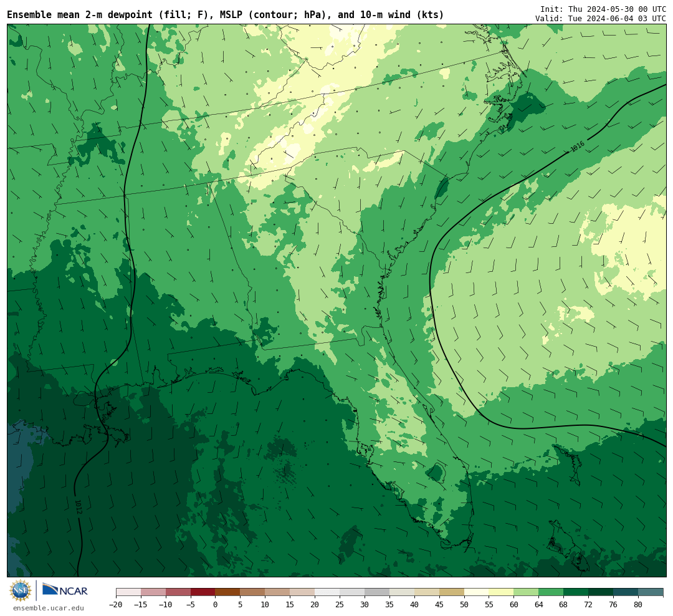This screenshot has height=616, width=673.
Task: Pick the yellow swatch between 55 and 60
Action: pos(502,592)
